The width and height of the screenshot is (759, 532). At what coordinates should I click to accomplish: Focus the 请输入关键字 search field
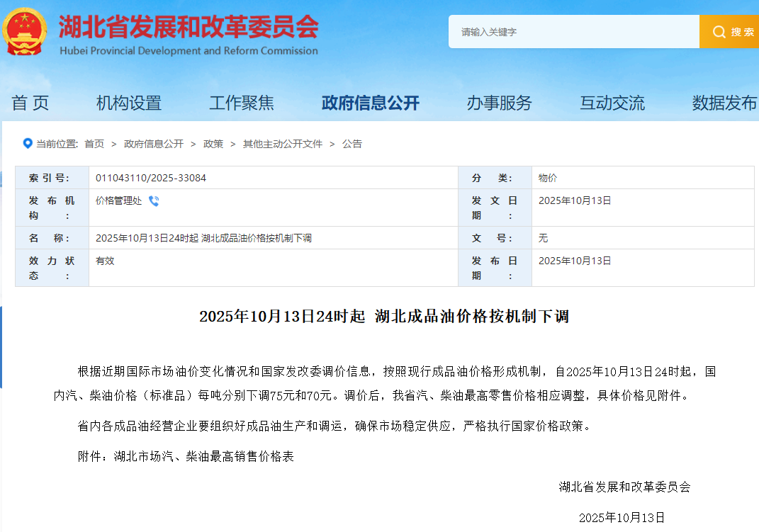[574, 32]
